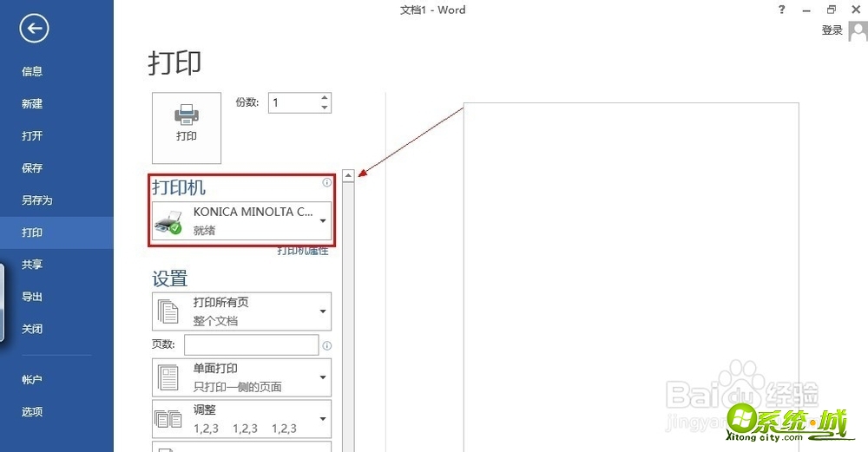Image resolution: width=868 pixels, height=452 pixels.
Task: Open the KONICA MINOLTA printer dropdown
Action: (323, 220)
